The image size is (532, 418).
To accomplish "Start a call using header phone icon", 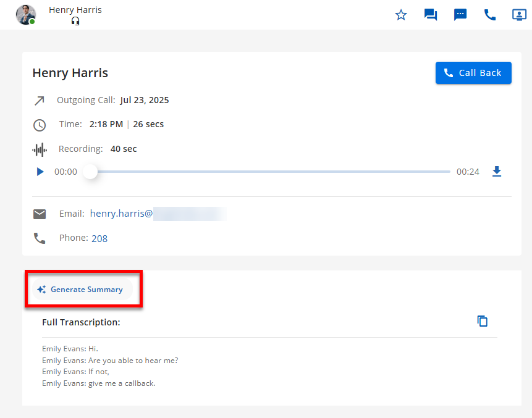I will [x=490, y=15].
